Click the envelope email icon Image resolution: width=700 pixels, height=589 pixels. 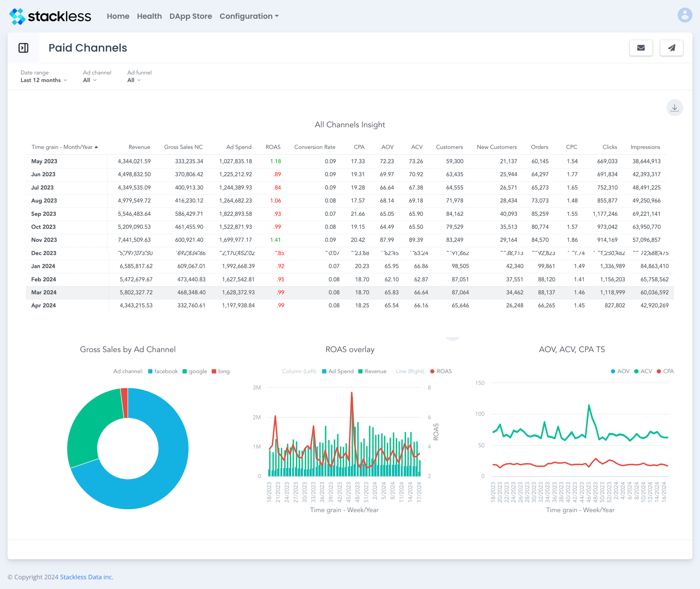(641, 48)
